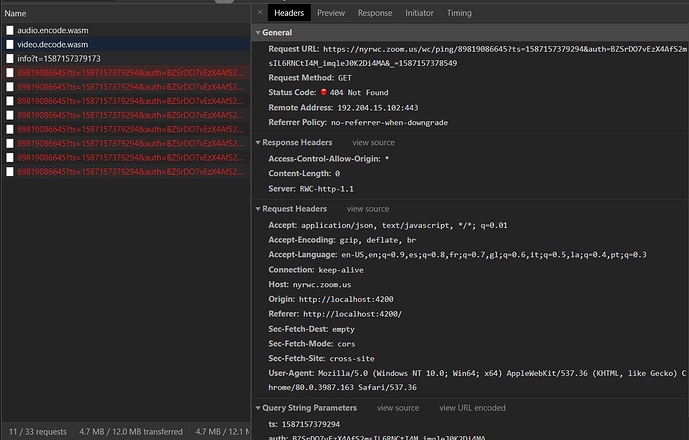Click the Accept header application/json value
This screenshot has width=689, height=440.
tap(404, 225)
